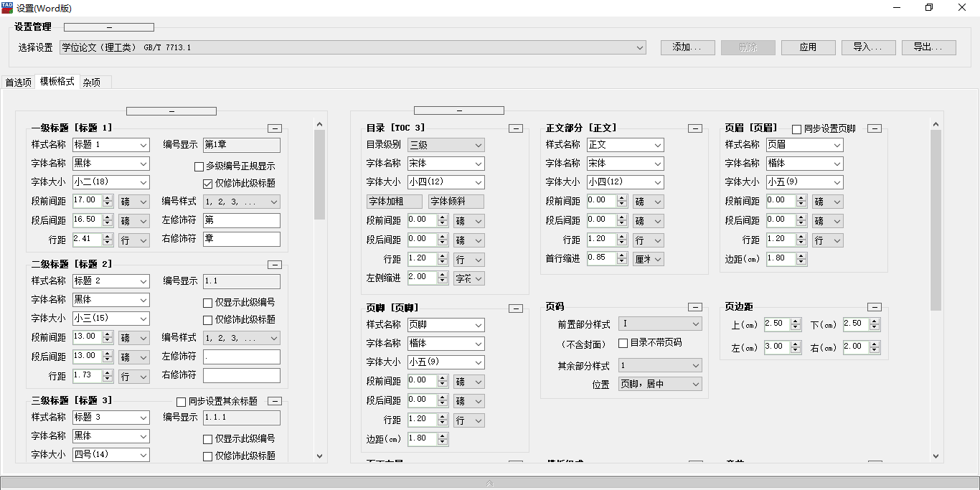Viewport: 980px width, 490px height.
Task: Click the 左修饰符 field containing 第
Action: click(x=241, y=220)
